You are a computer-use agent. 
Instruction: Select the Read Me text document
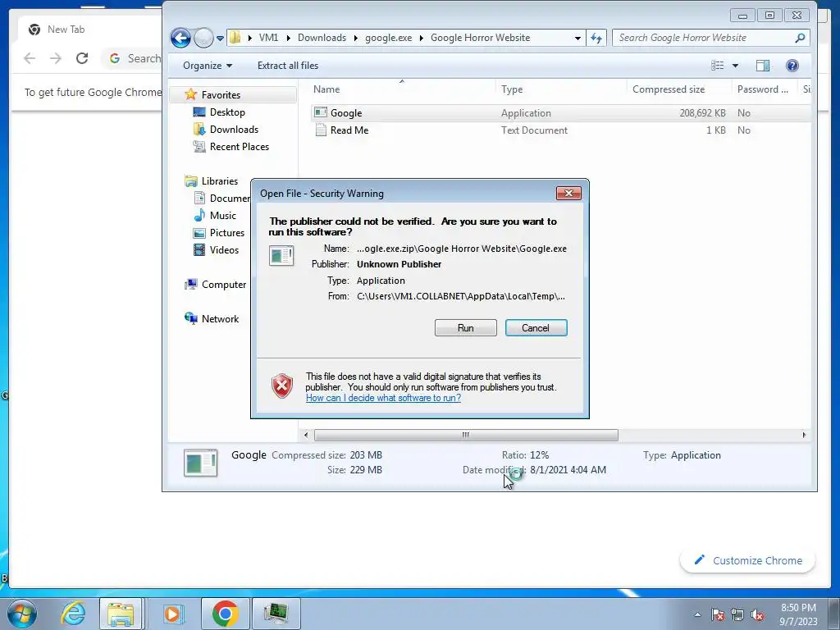(559, 130)
